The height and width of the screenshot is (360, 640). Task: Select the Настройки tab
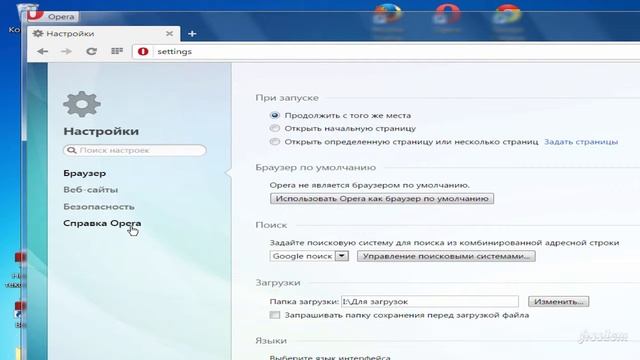104,33
